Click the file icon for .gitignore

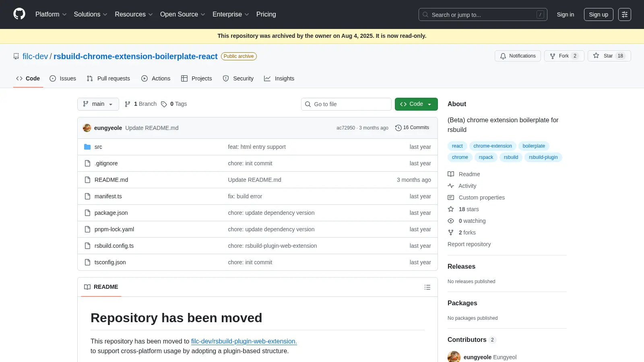(x=87, y=163)
